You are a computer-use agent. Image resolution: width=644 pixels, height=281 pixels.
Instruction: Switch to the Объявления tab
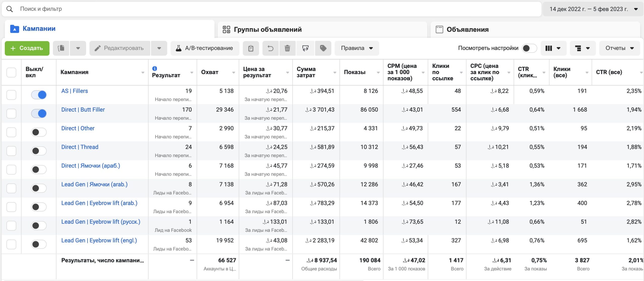point(535,29)
